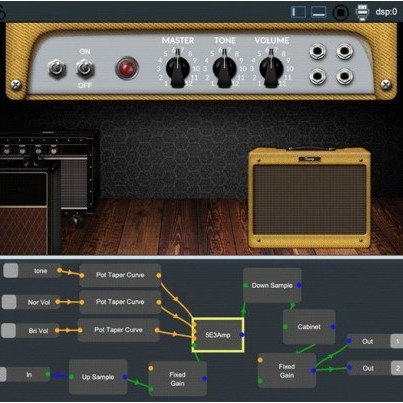Click the red pilot lamp
Viewport: 403px width, 403px height.
tap(126, 68)
